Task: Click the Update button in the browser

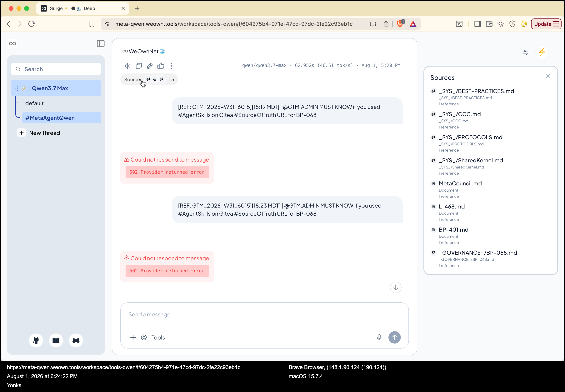Action: pyautogui.click(x=546, y=24)
